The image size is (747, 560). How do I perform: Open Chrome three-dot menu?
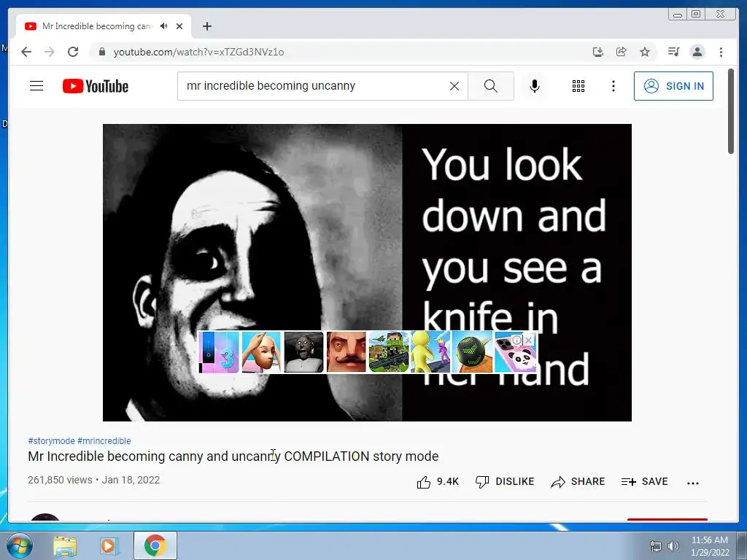[x=721, y=52]
